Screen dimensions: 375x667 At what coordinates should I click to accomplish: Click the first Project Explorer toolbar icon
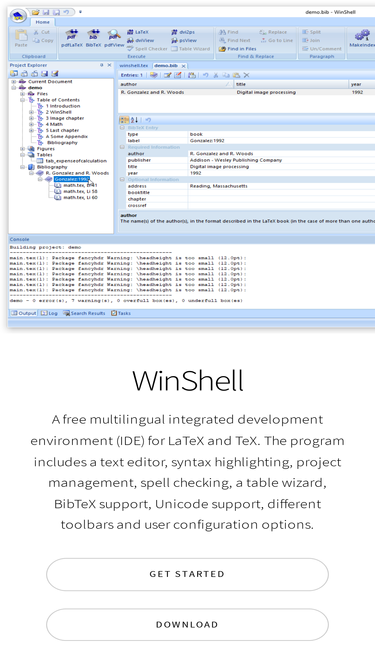tap(14, 74)
